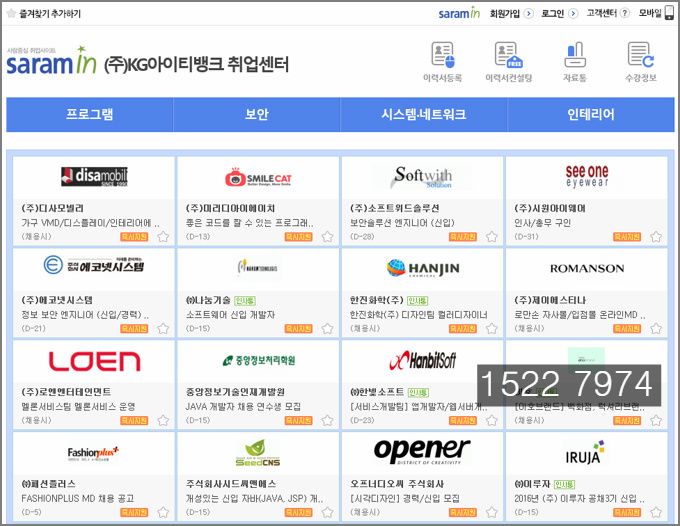Viewport: 680px width, 526px height.
Task: Star the 주식회사시드씨앤에스 job posting
Action: (327, 513)
